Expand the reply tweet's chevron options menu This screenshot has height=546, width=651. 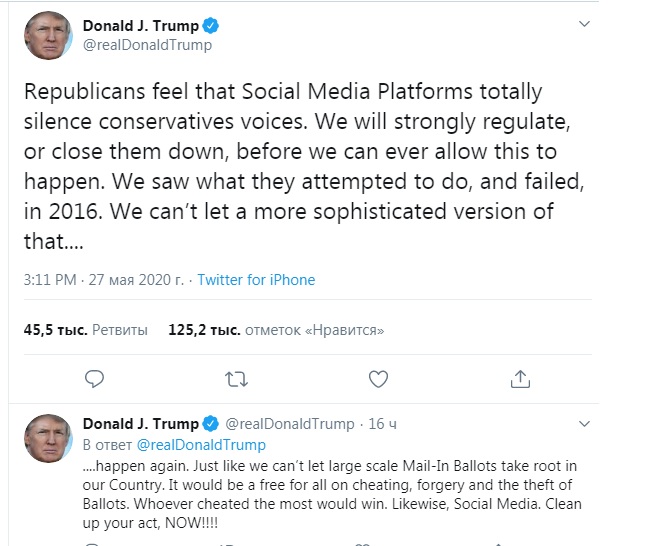(584, 423)
